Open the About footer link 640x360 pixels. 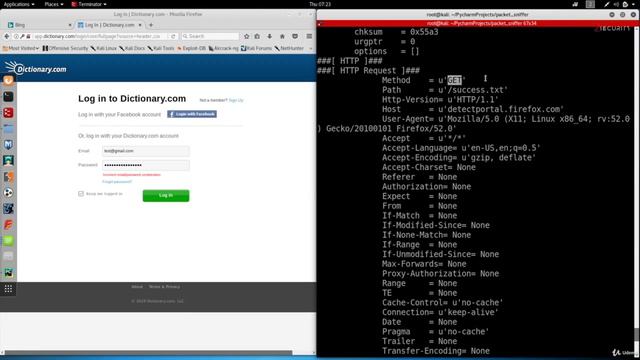pyautogui.click(x=137, y=287)
